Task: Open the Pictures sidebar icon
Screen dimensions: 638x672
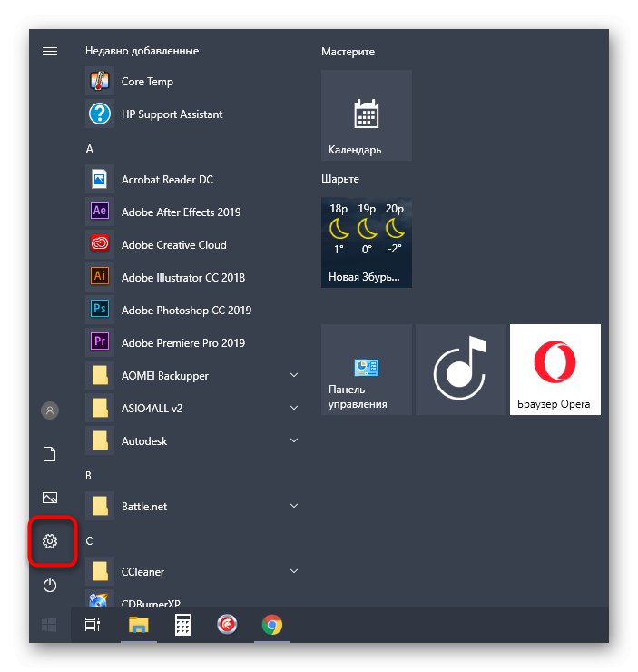Action: coord(50,498)
